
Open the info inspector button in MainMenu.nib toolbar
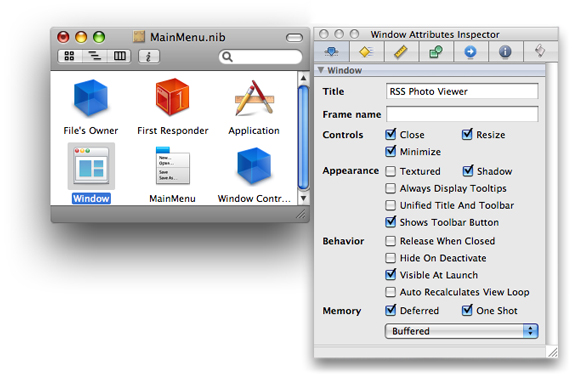(x=148, y=57)
